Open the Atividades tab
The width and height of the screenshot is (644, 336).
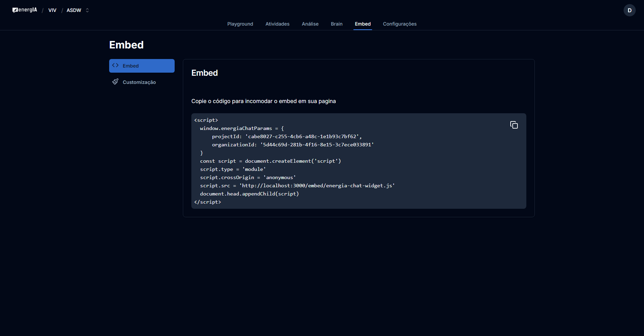coord(277,24)
